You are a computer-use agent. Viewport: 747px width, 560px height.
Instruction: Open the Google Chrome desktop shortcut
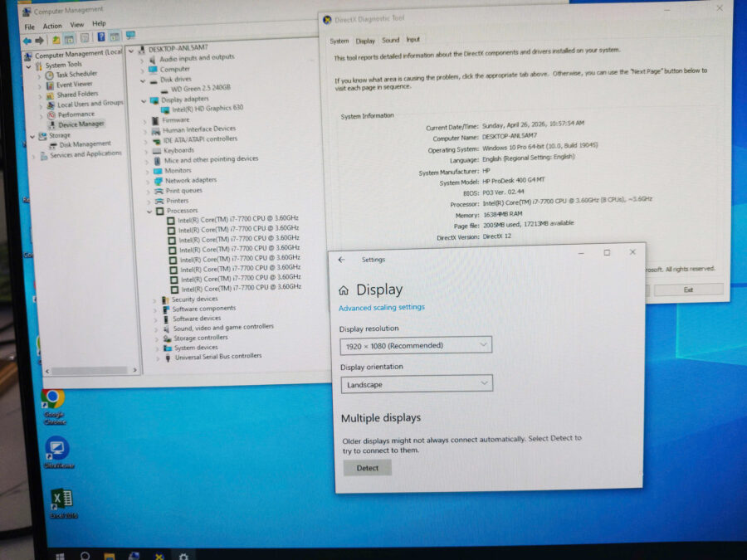coord(54,407)
